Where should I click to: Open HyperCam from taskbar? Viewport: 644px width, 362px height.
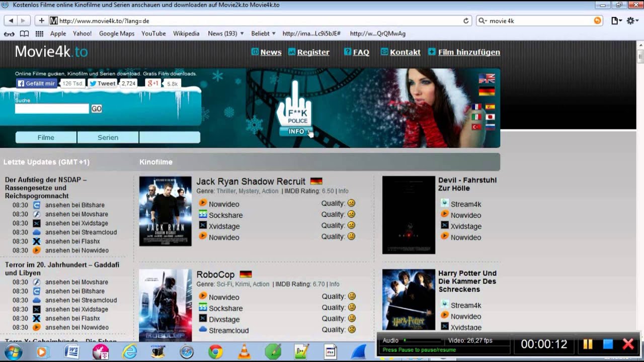(158, 352)
